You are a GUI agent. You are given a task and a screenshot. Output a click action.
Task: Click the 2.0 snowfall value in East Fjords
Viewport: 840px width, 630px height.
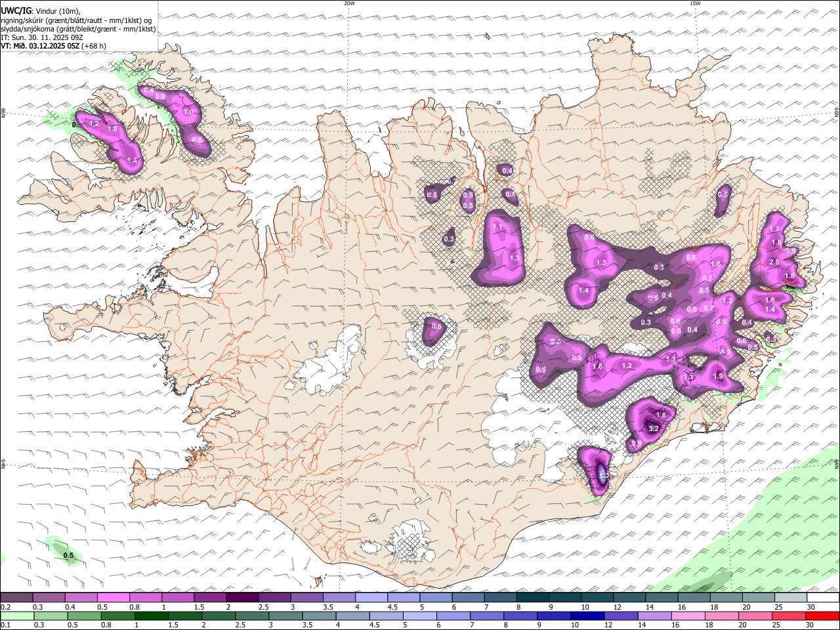774,262
